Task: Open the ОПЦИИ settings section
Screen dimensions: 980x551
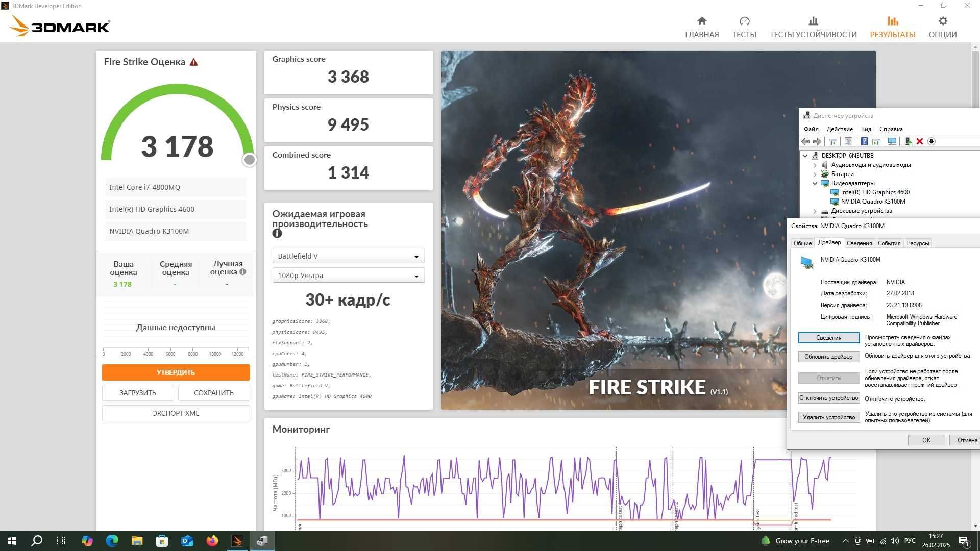Action: click(943, 27)
